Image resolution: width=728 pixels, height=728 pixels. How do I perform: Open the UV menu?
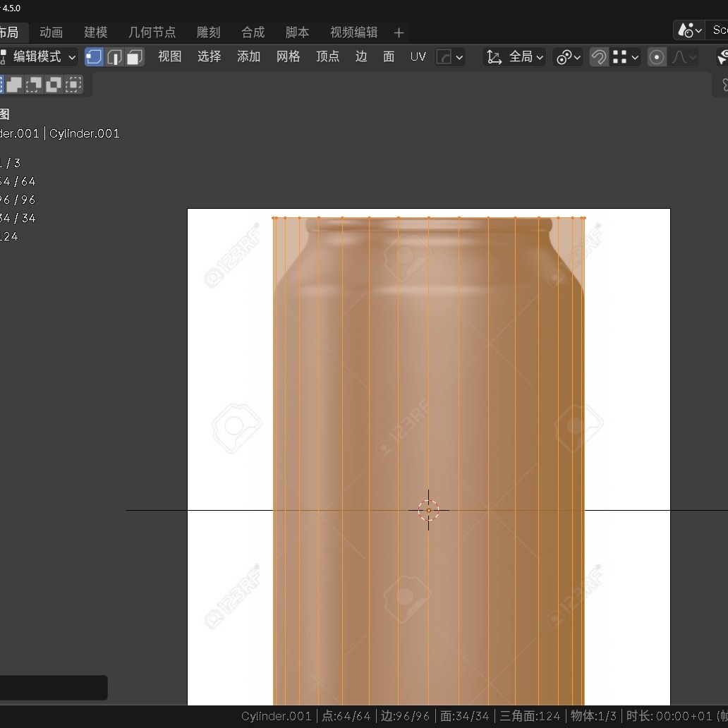(418, 56)
